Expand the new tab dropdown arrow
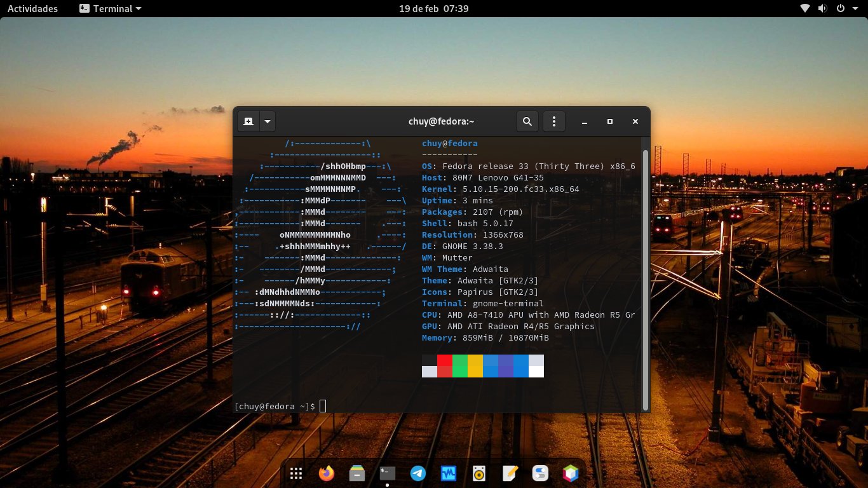The image size is (868, 488). click(x=268, y=121)
